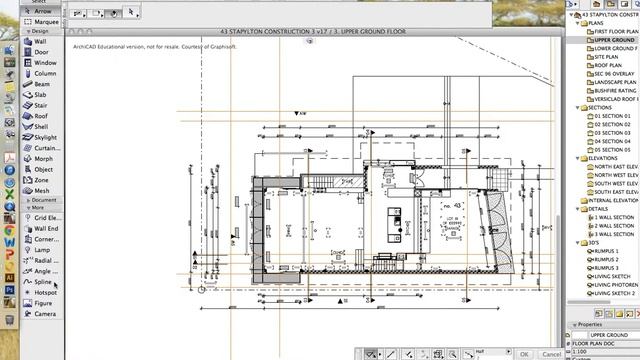Click the Cancel button in control box

point(551,354)
